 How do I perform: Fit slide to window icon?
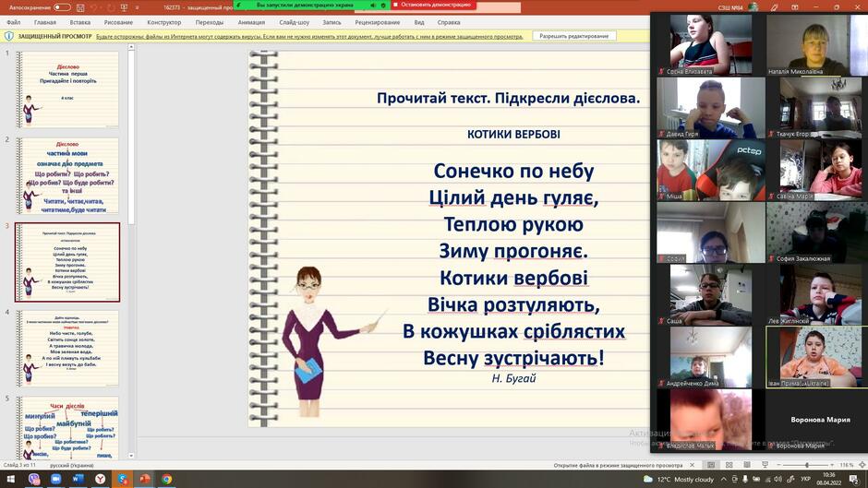pos(862,465)
